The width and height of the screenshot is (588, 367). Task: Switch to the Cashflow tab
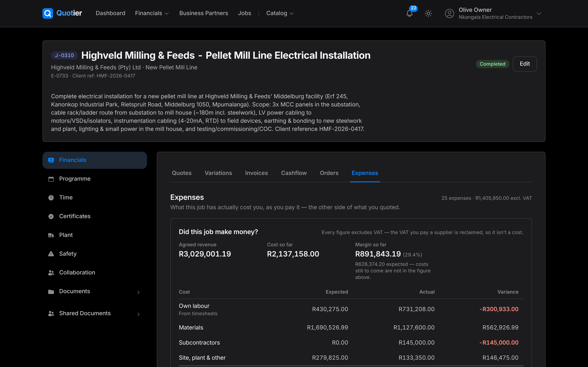click(x=294, y=173)
